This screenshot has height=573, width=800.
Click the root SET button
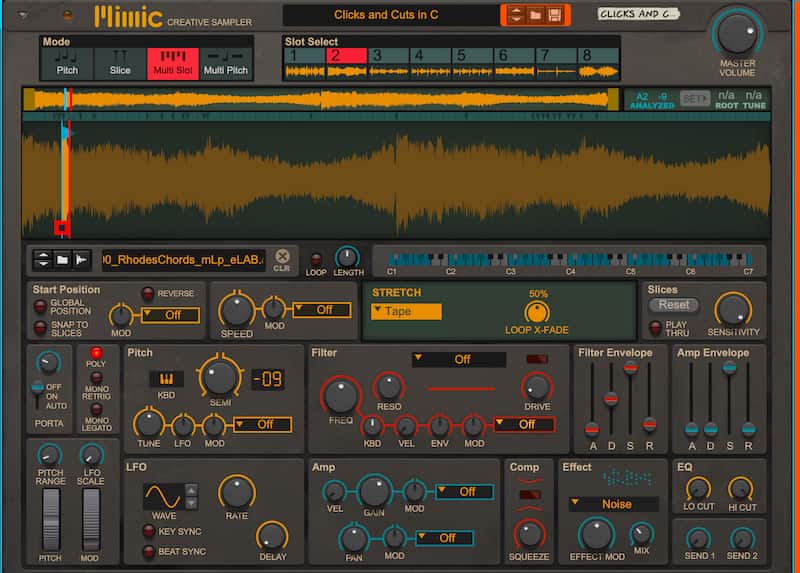point(694,98)
